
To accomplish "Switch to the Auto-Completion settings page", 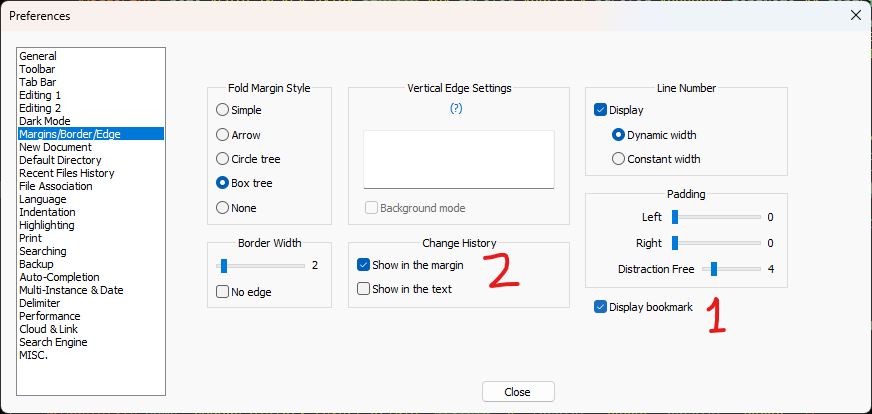I will [x=59, y=277].
